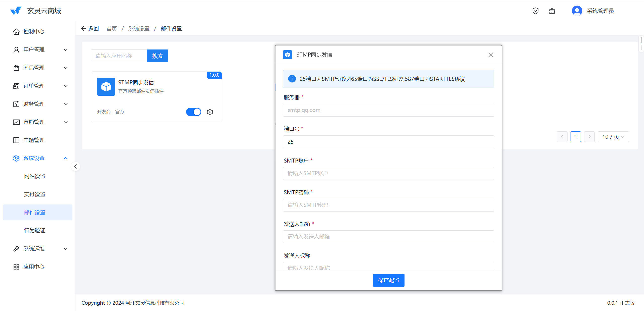This screenshot has height=311, width=644.
Task: Collapse sidebar with arrow handle
Action: pos(75,166)
